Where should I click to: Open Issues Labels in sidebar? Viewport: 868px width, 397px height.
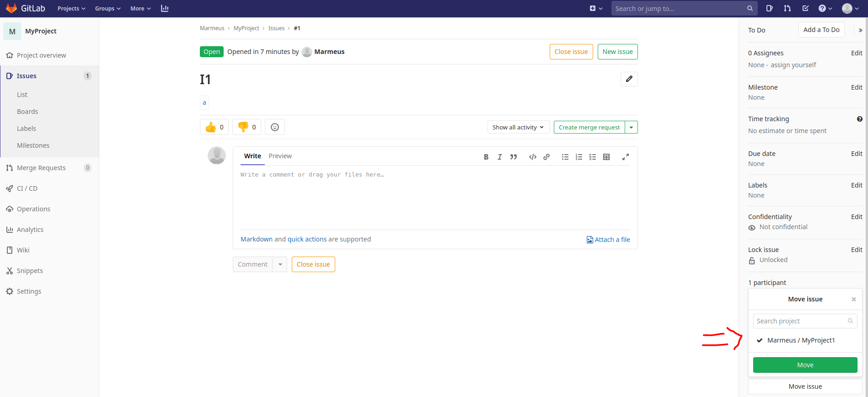point(27,129)
